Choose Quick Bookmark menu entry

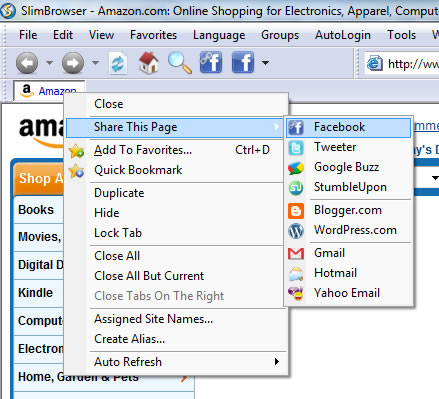click(176, 170)
